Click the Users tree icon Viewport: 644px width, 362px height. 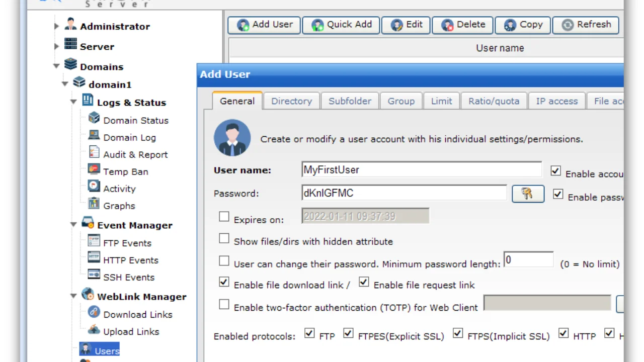[x=86, y=349]
